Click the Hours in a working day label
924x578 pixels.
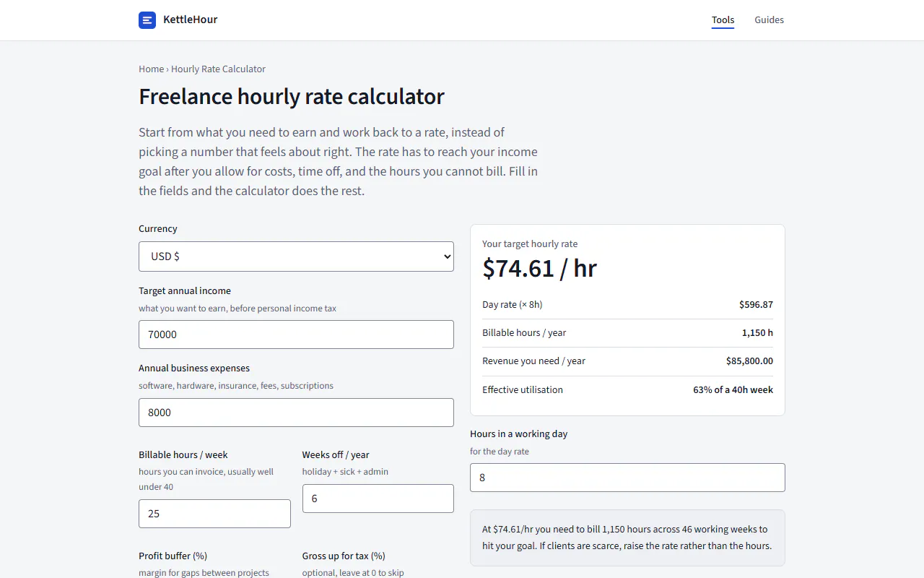(x=518, y=434)
